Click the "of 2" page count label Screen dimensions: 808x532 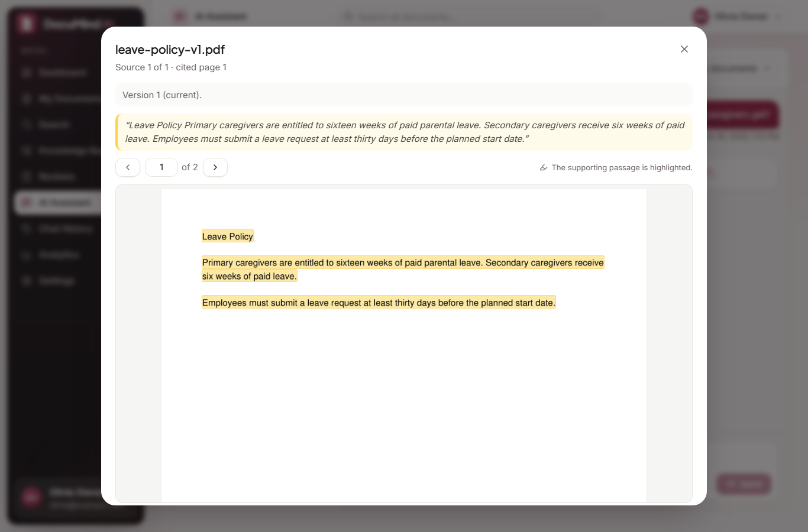pos(190,167)
